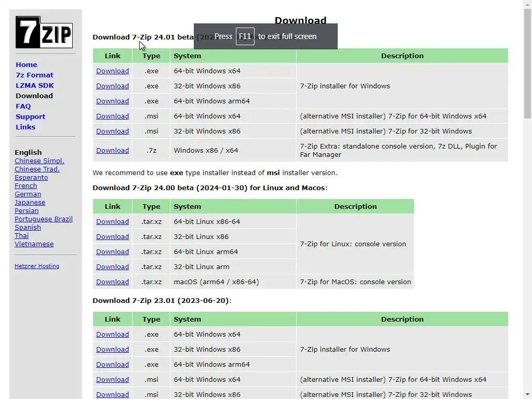Download 24.01 beta .msi for 64-bit Windows x64
Viewport: 532px width, 399px height.
pyautogui.click(x=112, y=116)
